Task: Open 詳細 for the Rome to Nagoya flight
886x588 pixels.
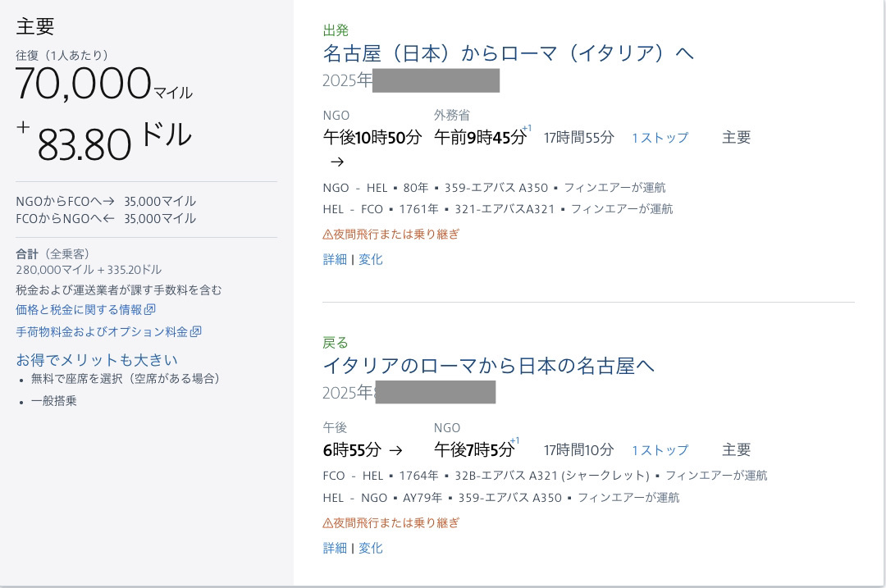Action: tap(334, 547)
